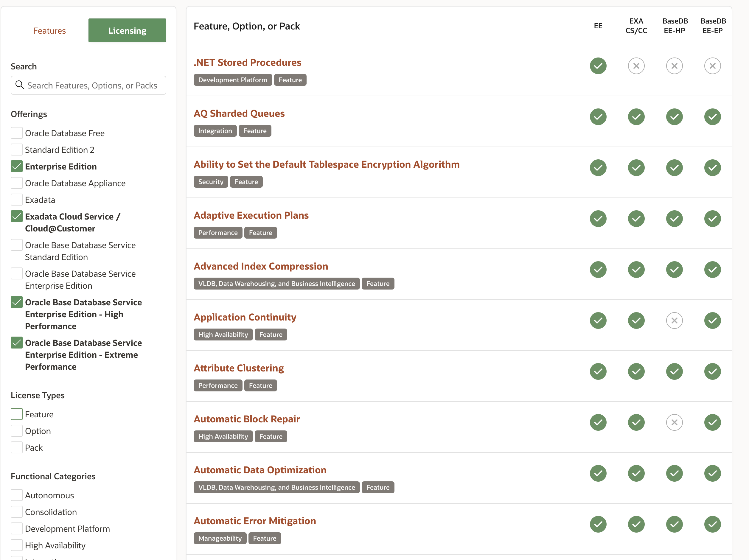Click the Manageability tag on Automatic Error Mitigation
The width and height of the screenshot is (749, 560).
220,538
